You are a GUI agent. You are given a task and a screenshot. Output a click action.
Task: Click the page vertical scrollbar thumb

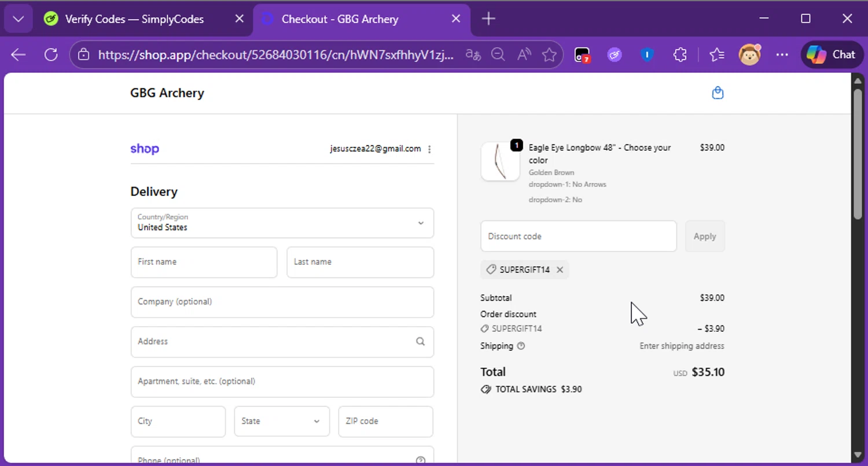pyautogui.click(x=858, y=154)
